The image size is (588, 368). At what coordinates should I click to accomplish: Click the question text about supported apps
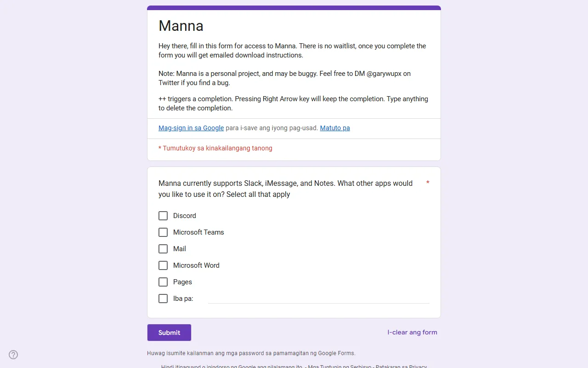(x=285, y=189)
